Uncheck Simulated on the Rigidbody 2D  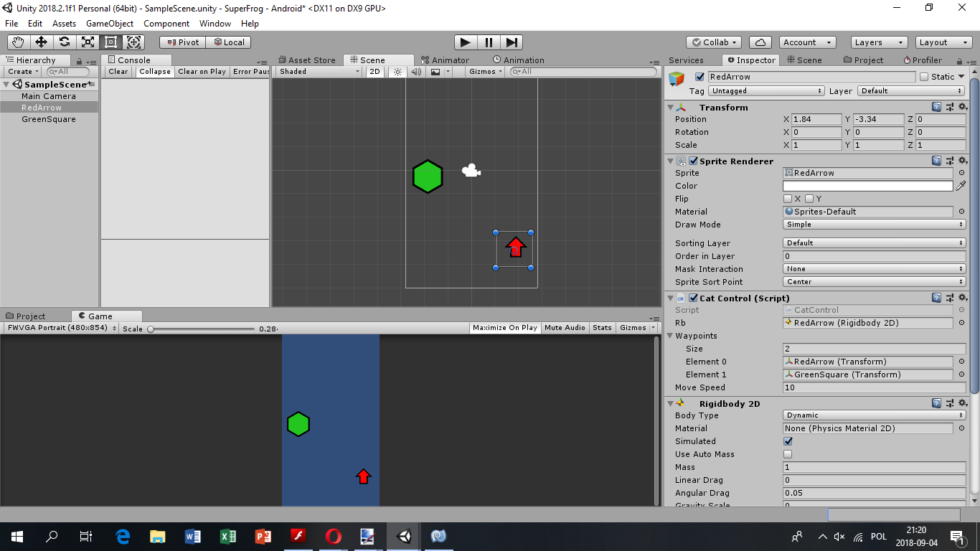click(x=787, y=441)
